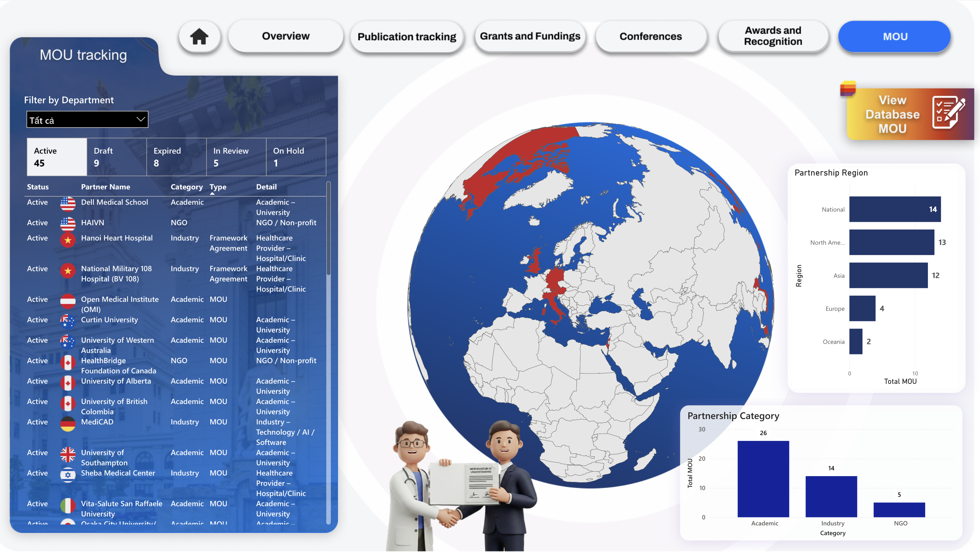Viewport: 980px width, 552px height.
Task: Click the Oceania bar showing 2
Action: [x=856, y=341]
